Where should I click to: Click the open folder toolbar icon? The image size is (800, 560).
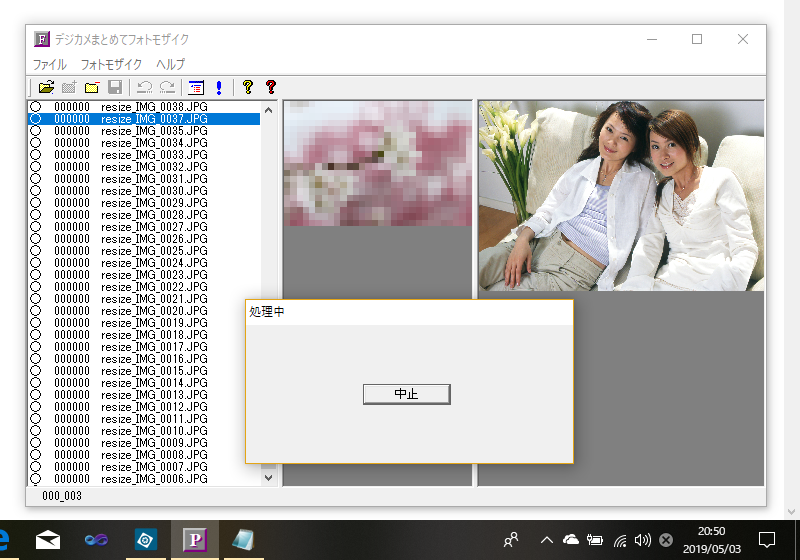46,87
